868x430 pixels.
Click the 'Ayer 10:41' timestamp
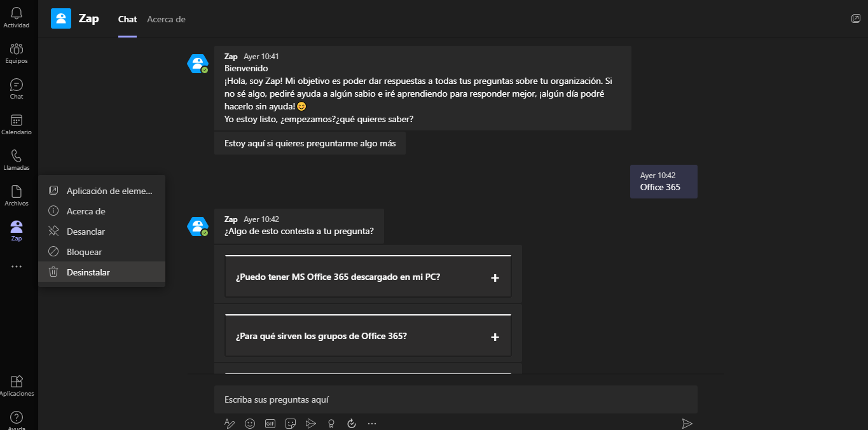tap(261, 57)
